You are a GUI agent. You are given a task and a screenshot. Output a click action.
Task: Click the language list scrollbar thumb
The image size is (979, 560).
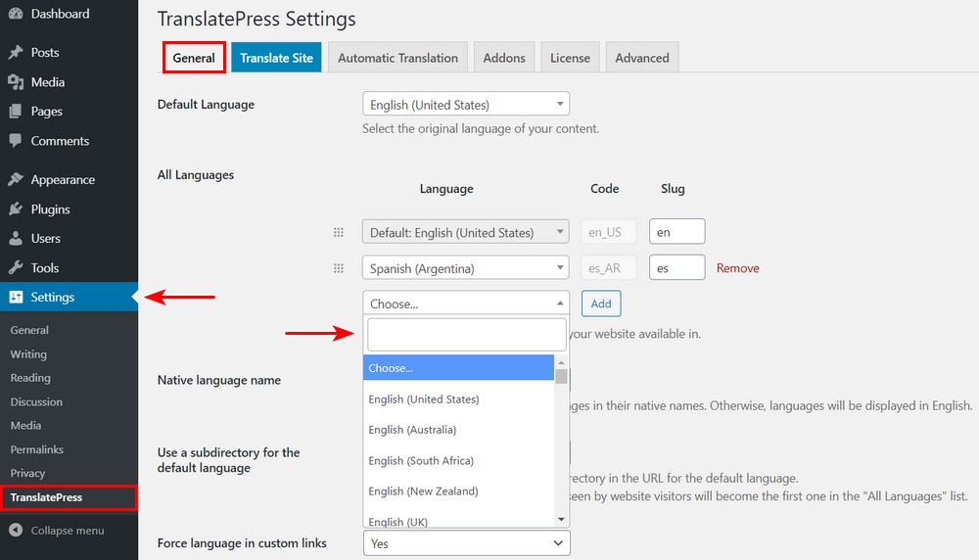point(561,377)
